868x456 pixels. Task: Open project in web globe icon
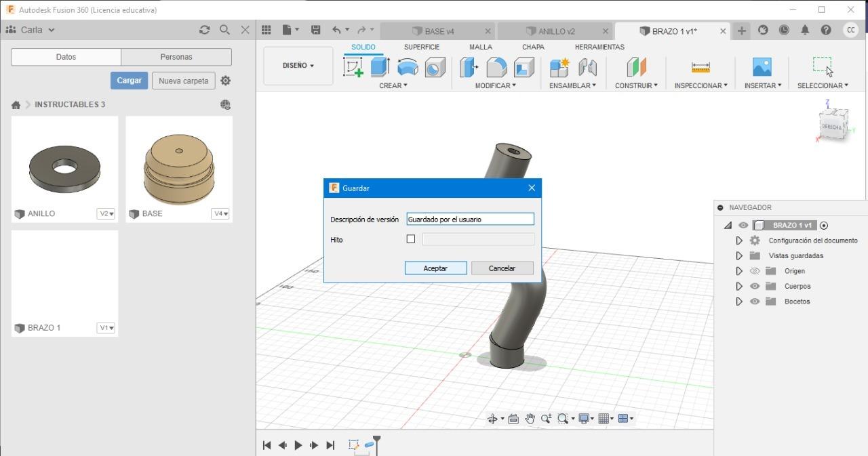(x=225, y=104)
